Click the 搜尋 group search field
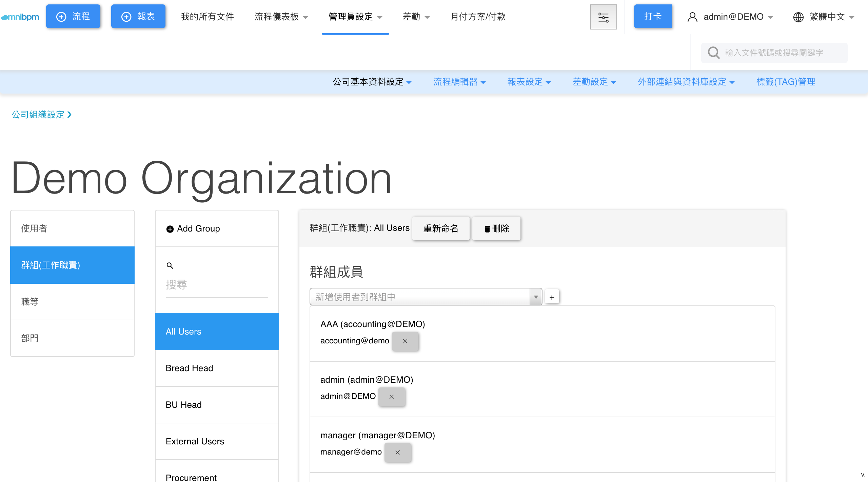This screenshot has height=482, width=868. coord(217,285)
